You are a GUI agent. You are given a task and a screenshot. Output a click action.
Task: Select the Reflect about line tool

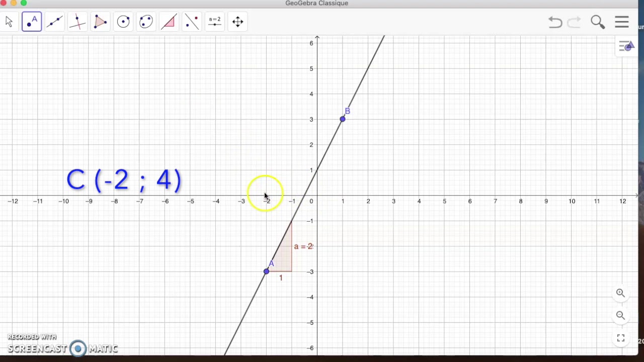click(x=192, y=22)
